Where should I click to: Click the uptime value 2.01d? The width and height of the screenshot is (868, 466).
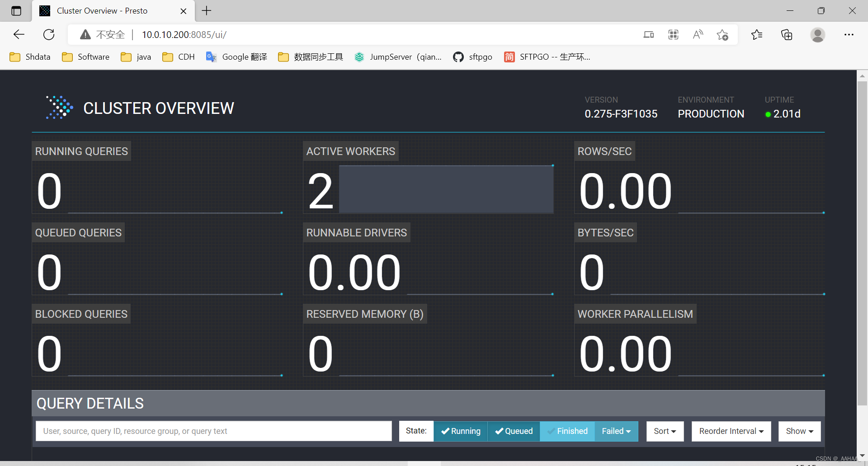(x=787, y=114)
